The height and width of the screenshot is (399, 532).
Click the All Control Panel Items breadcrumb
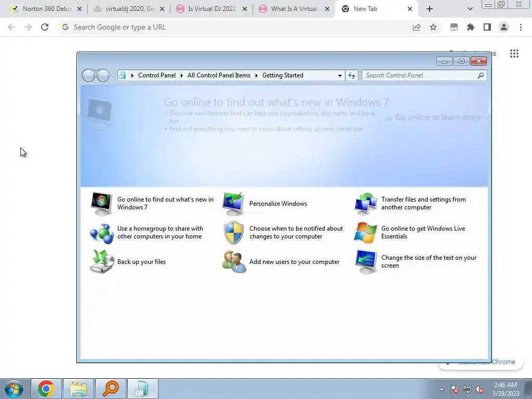click(x=219, y=75)
